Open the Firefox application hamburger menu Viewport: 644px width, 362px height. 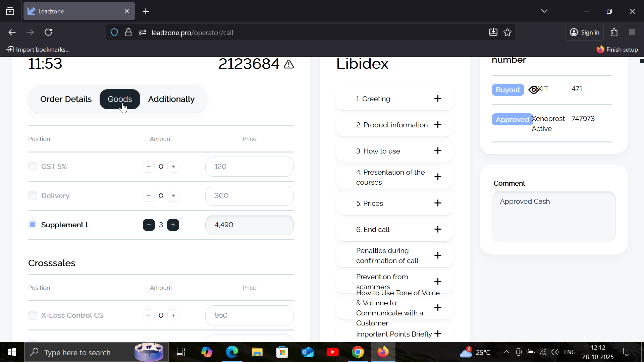[632, 33]
